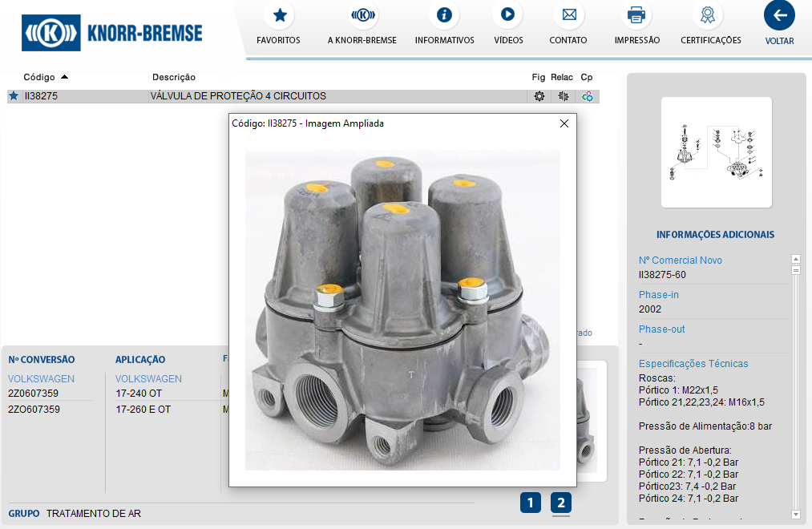This screenshot has width=812, height=529.
Task: Click the Voltar back arrow
Action: [779, 14]
